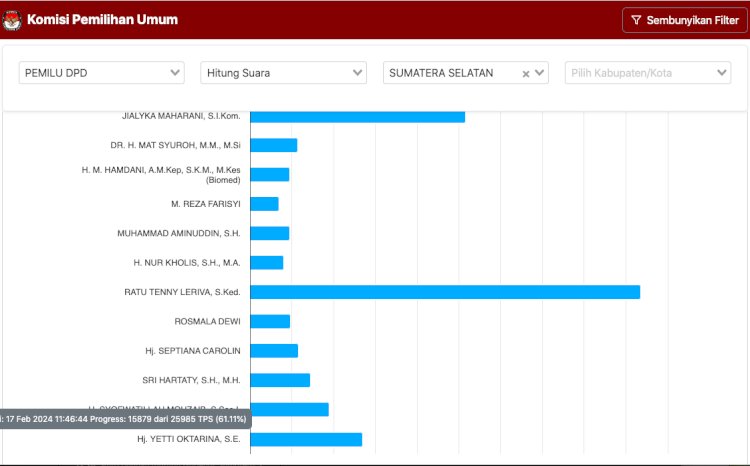Click the Hj. SEPTIANA CAROLIN bar
Image resolution: width=750 pixels, height=466 pixels.
274,351
